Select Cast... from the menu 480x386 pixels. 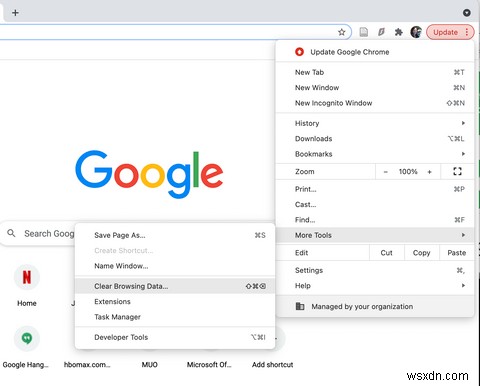coord(375,205)
